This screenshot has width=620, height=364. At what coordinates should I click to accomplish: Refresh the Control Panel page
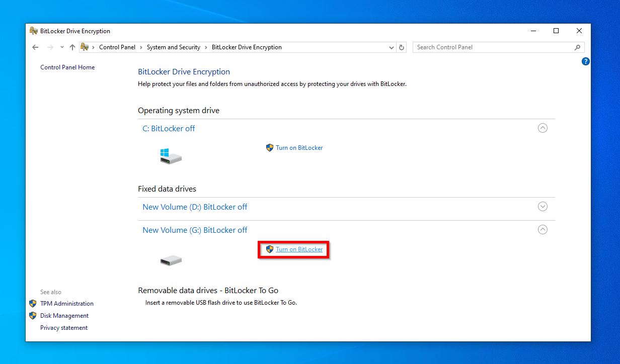pos(402,47)
